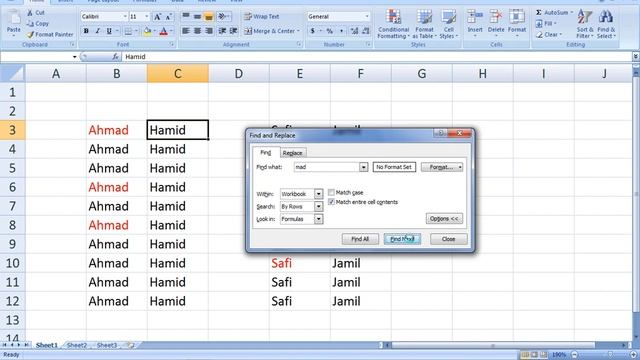Image resolution: width=640 pixels, height=360 pixels.
Task: Click the formula bar showing Hamid
Action: [376, 57]
